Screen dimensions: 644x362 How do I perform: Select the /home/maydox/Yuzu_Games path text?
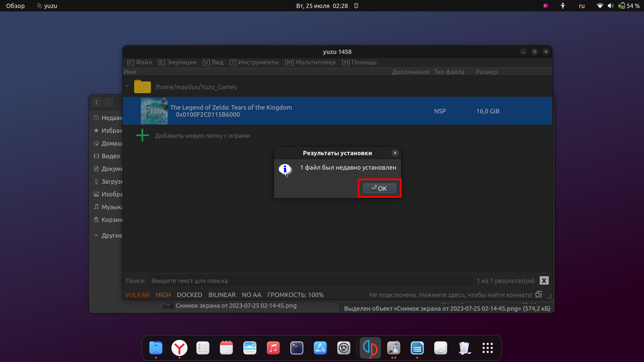click(196, 87)
